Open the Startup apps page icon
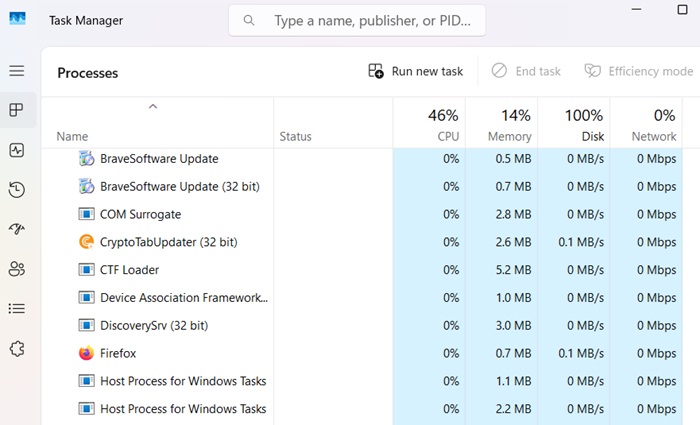 [x=17, y=229]
